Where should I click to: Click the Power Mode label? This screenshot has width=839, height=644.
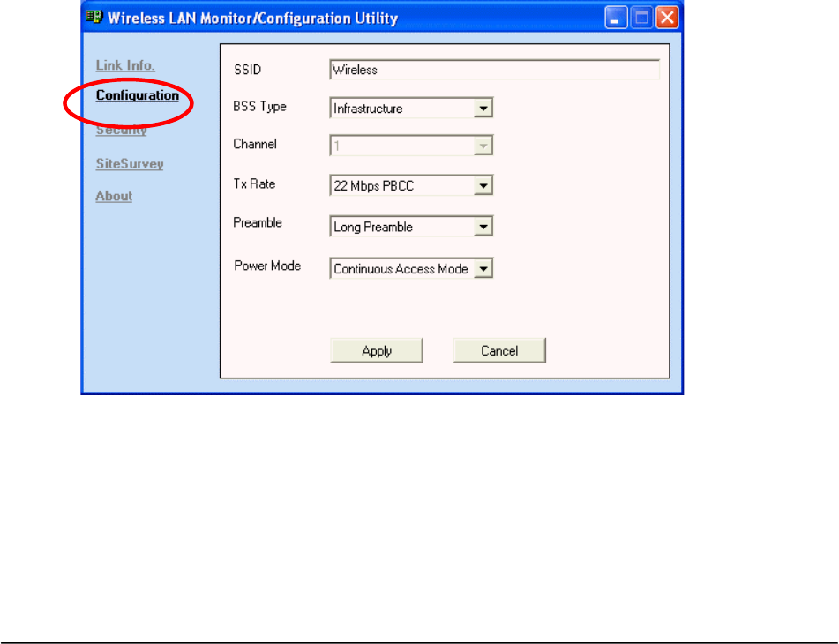pyautogui.click(x=267, y=266)
